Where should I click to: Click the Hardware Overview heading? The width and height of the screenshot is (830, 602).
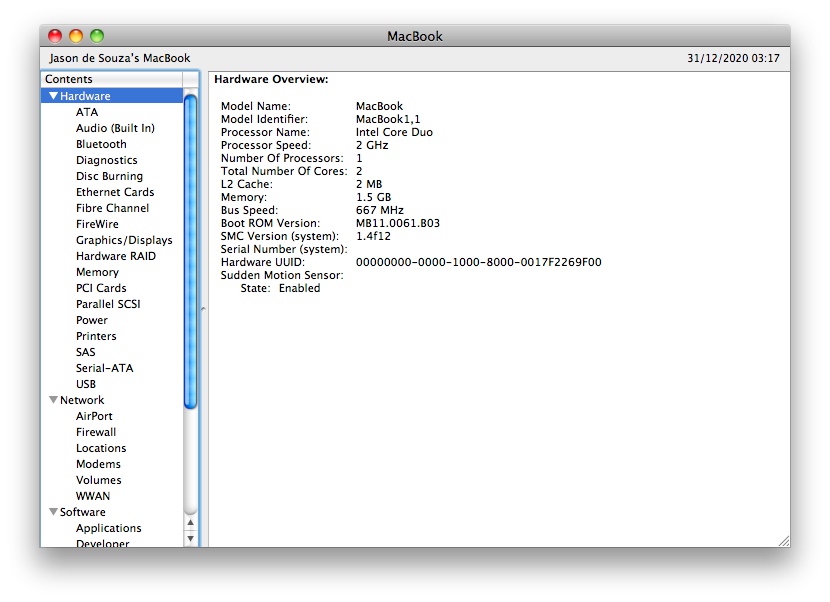(x=271, y=79)
